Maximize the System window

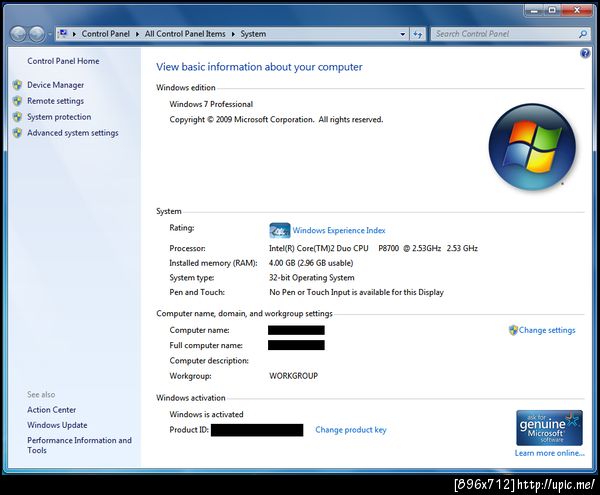[x=552, y=10]
